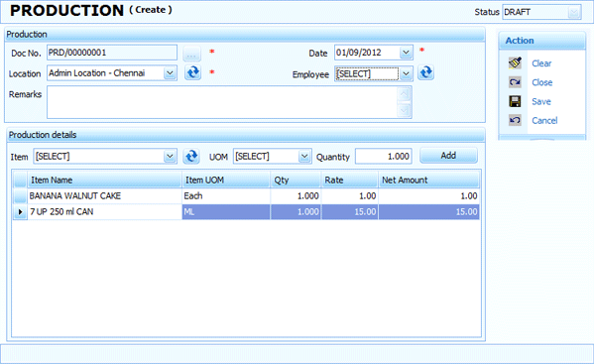Click the Rate column header

click(x=350, y=180)
